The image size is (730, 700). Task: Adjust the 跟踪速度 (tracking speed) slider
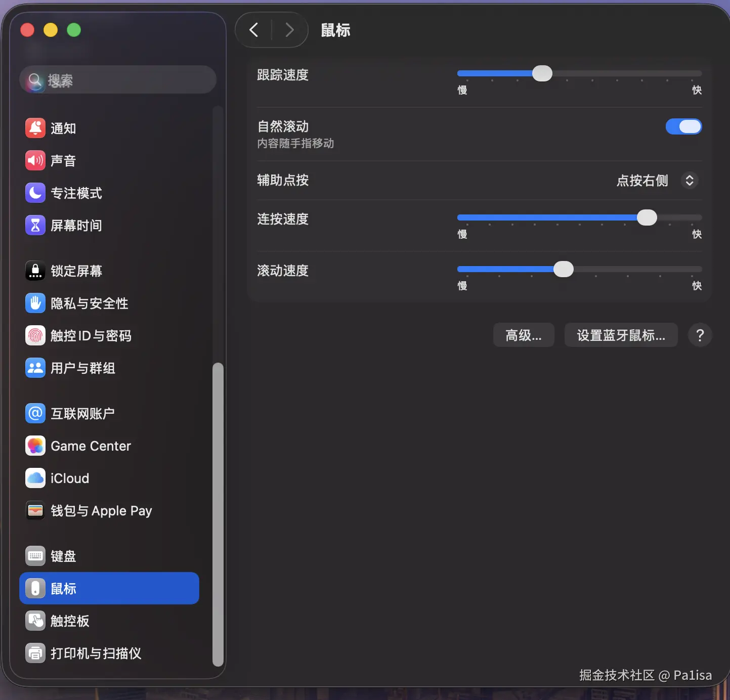542,73
